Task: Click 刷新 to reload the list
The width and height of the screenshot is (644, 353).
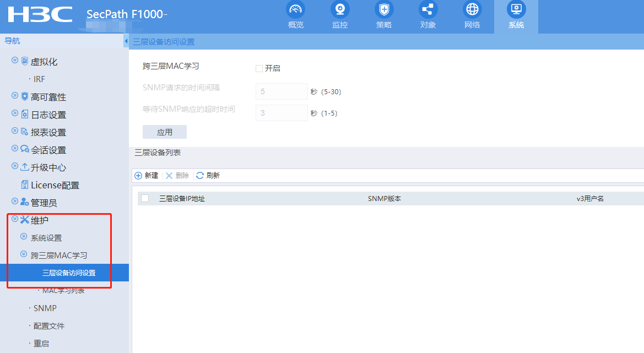Action: click(x=213, y=176)
